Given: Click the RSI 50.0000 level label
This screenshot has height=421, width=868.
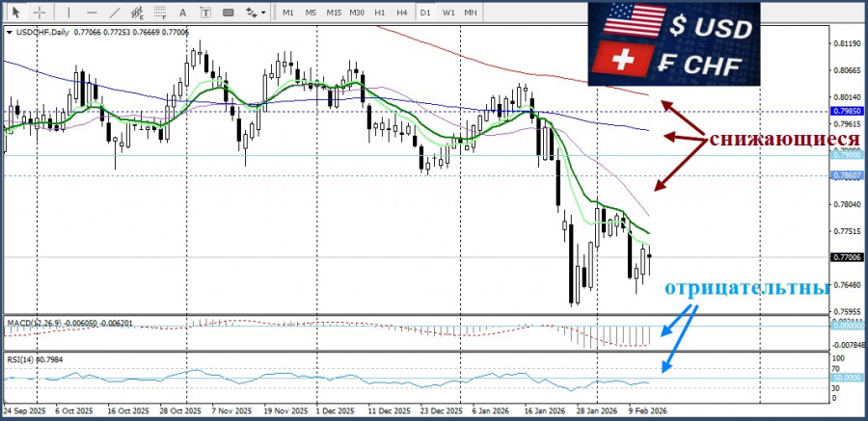Looking at the screenshot, I should point(848,378).
